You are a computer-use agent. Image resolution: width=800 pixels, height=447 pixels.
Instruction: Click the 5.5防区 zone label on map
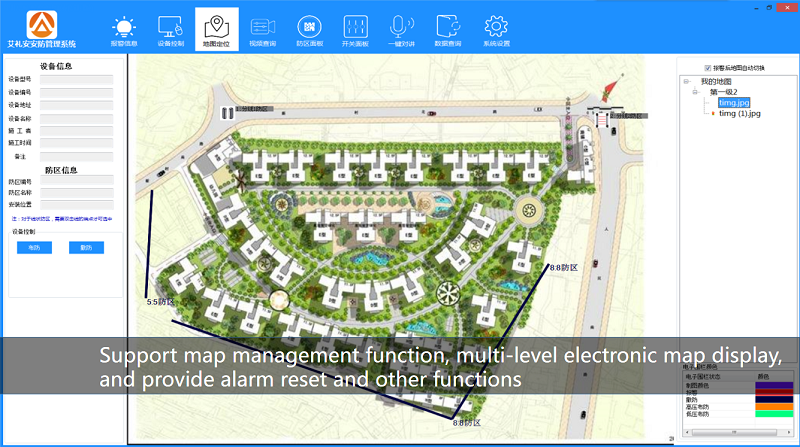click(160, 302)
